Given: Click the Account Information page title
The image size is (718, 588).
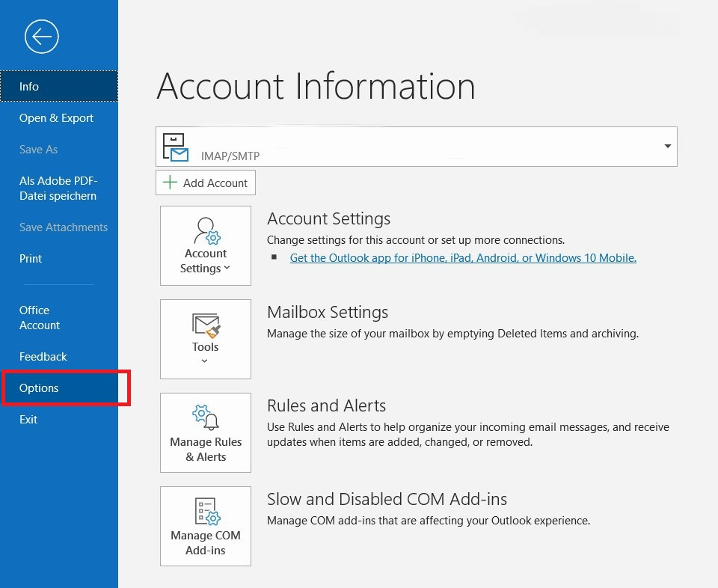Looking at the screenshot, I should point(316,86).
